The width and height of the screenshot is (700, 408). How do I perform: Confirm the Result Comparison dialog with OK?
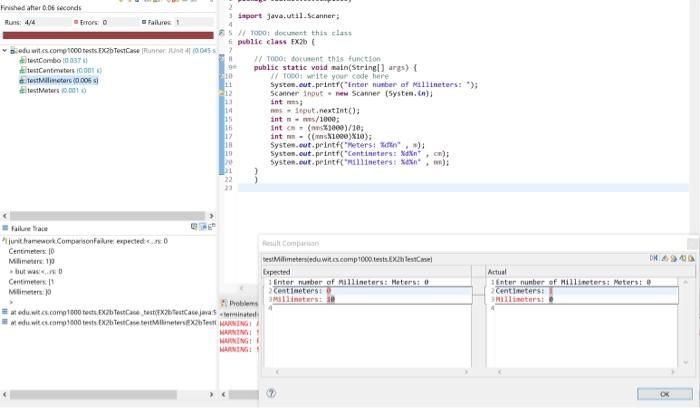pos(665,394)
